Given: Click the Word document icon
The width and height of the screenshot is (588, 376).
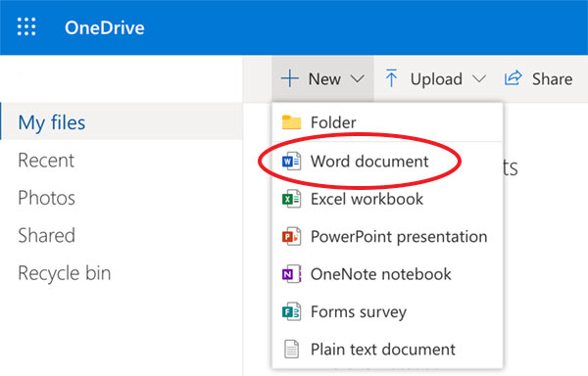Looking at the screenshot, I should click(291, 161).
